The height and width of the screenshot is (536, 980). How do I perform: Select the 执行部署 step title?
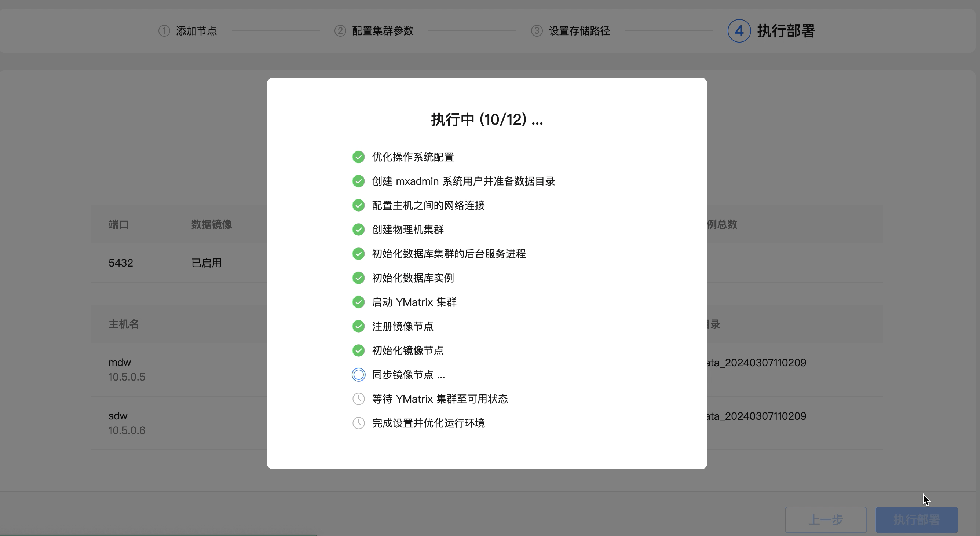coord(786,31)
